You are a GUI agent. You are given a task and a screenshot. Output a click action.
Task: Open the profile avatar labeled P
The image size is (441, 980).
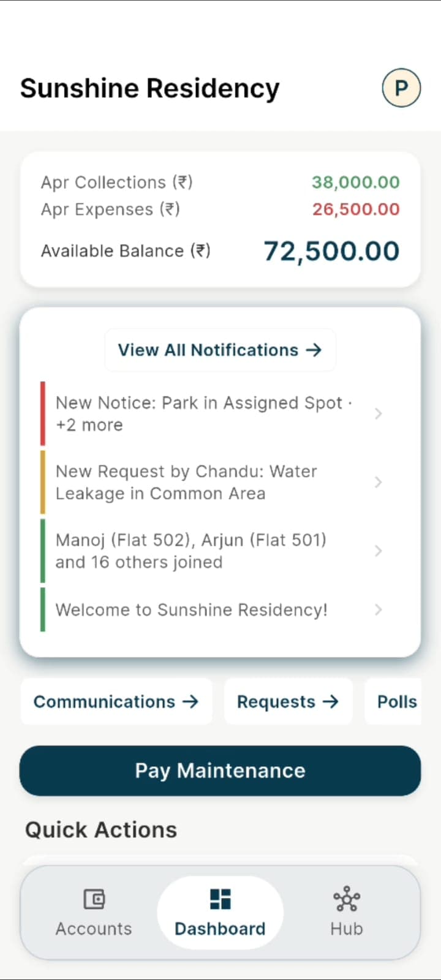click(401, 88)
